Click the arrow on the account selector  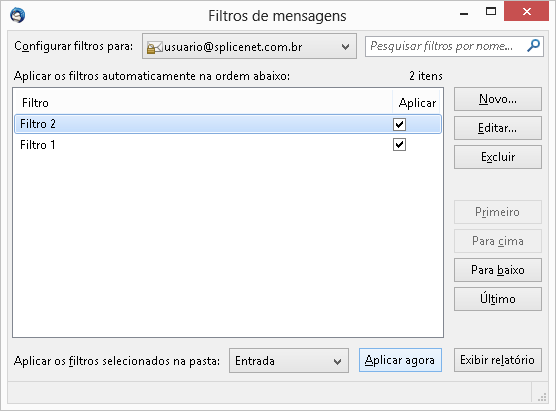click(x=345, y=47)
